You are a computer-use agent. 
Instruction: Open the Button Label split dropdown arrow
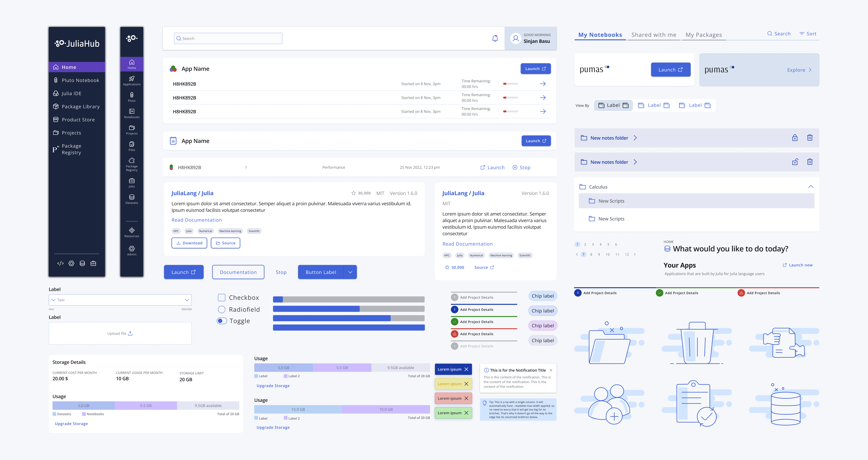tap(350, 272)
